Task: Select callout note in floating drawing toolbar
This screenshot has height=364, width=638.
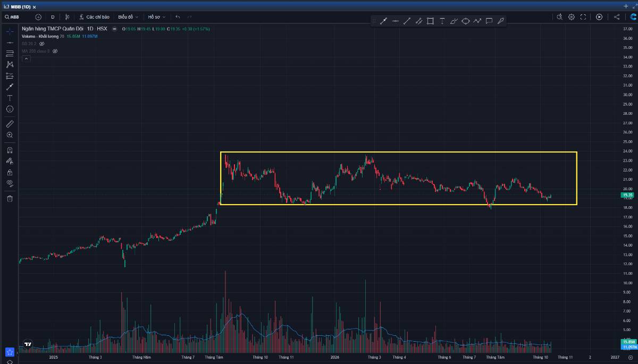Action: coord(489,21)
